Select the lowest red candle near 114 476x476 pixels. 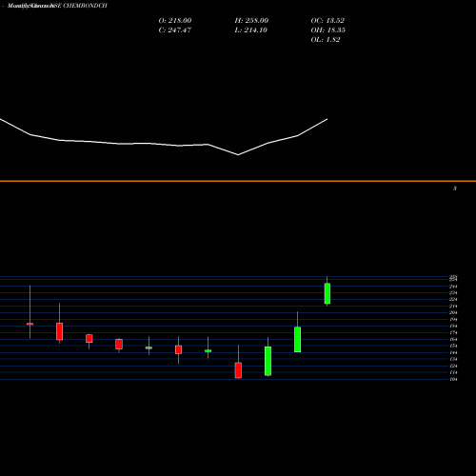click(238, 370)
